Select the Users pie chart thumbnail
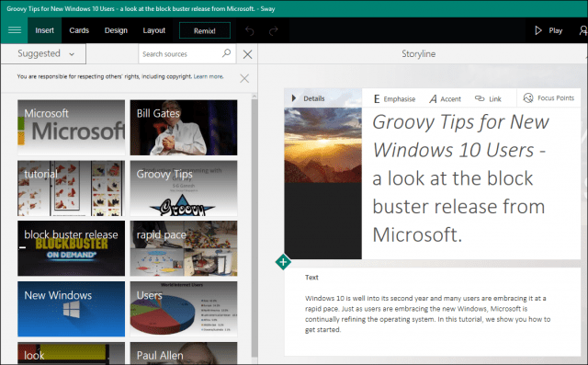588x365 pixels. (x=184, y=309)
